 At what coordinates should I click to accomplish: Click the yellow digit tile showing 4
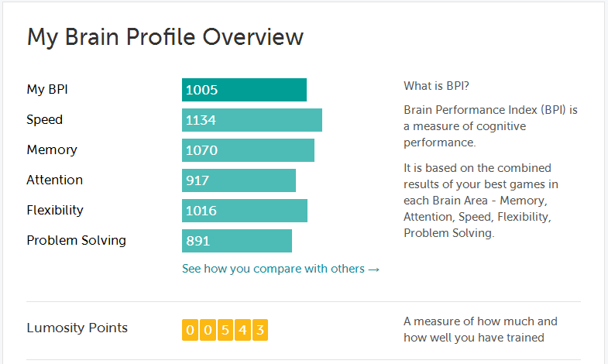(242, 330)
